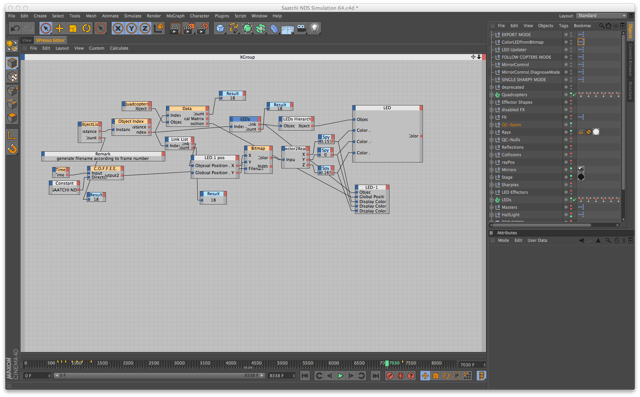Image resolution: width=640 pixels, height=397 pixels.
Task: Select the Live Selection tool
Action: pyautogui.click(x=46, y=28)
